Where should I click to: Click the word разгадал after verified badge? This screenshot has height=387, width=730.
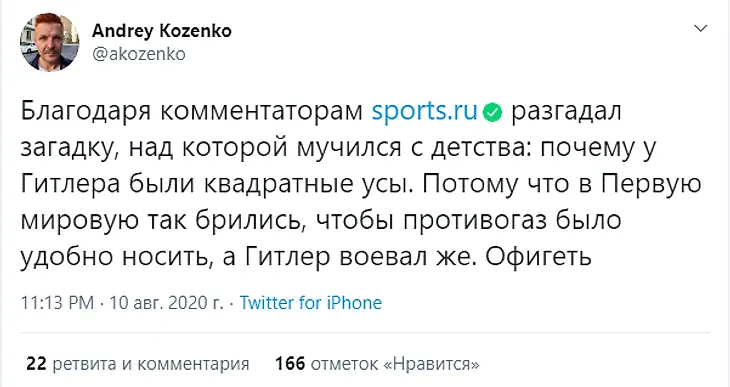point(566,112)
